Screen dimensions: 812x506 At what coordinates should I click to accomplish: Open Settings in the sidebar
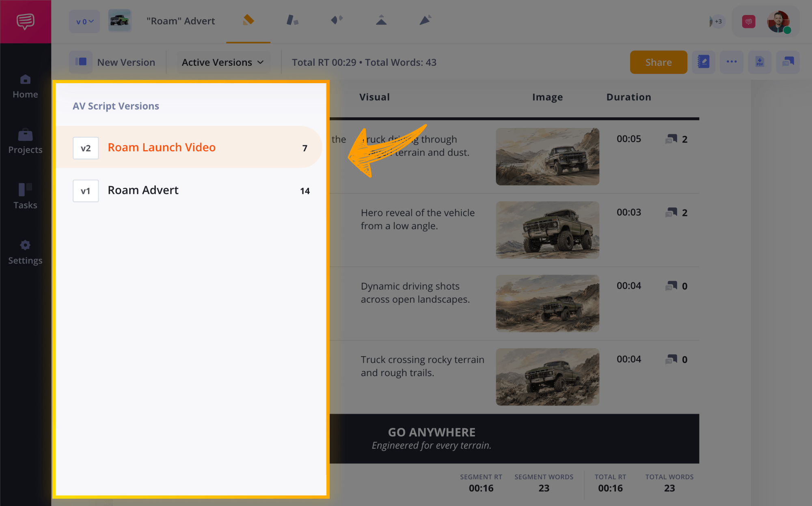point(25,252)
